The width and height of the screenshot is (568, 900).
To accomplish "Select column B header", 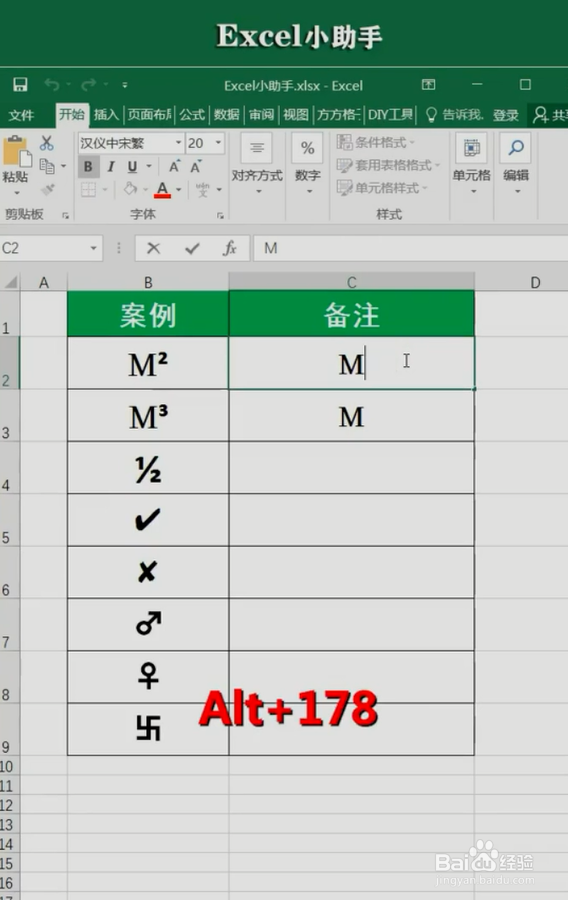I will point(148,282).
